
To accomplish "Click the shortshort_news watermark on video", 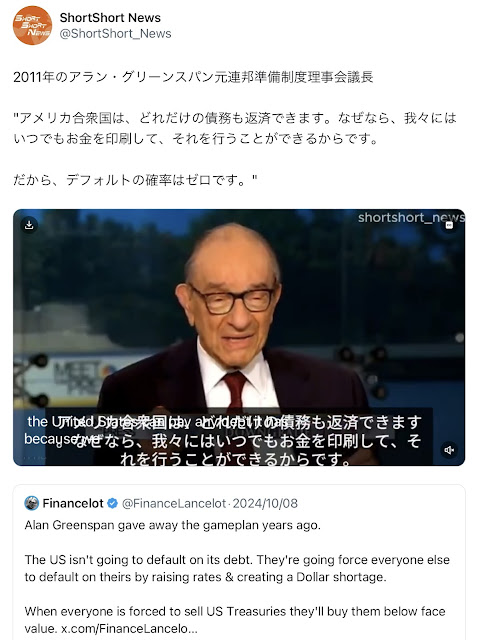I will [x=411, y=218].
